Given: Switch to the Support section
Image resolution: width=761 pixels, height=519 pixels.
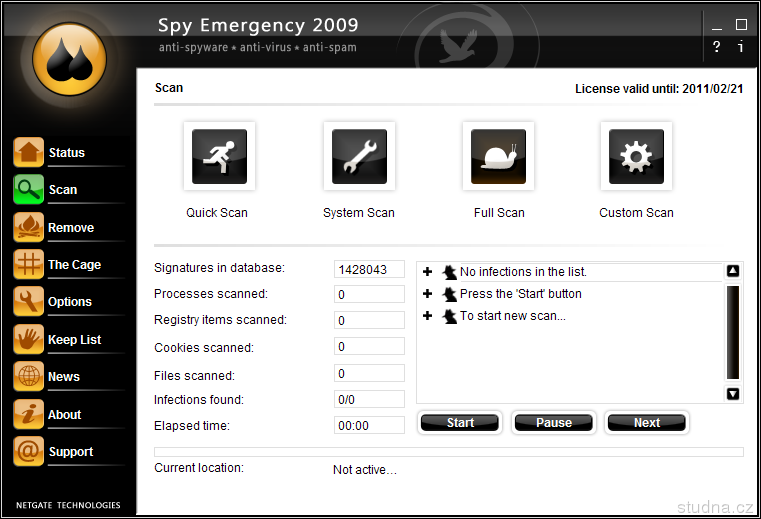Looking at the screenshot, I should pyautogui.click(x=70, y=452).
